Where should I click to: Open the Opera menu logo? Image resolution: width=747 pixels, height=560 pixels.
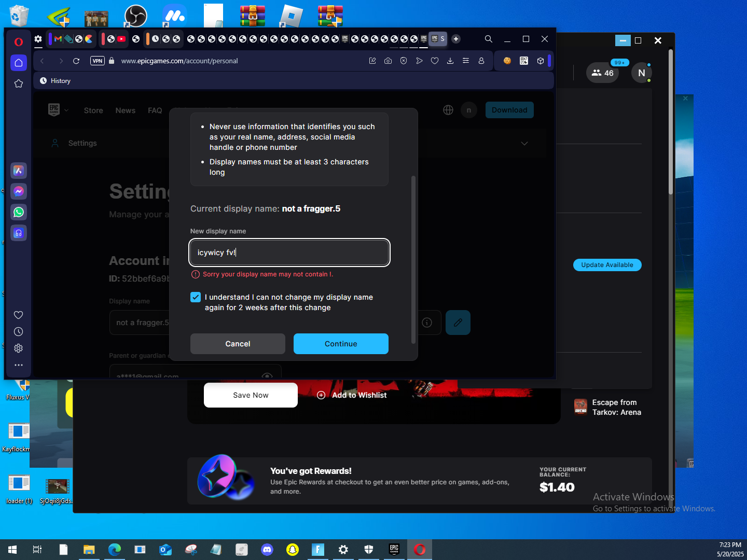[19, 42]
